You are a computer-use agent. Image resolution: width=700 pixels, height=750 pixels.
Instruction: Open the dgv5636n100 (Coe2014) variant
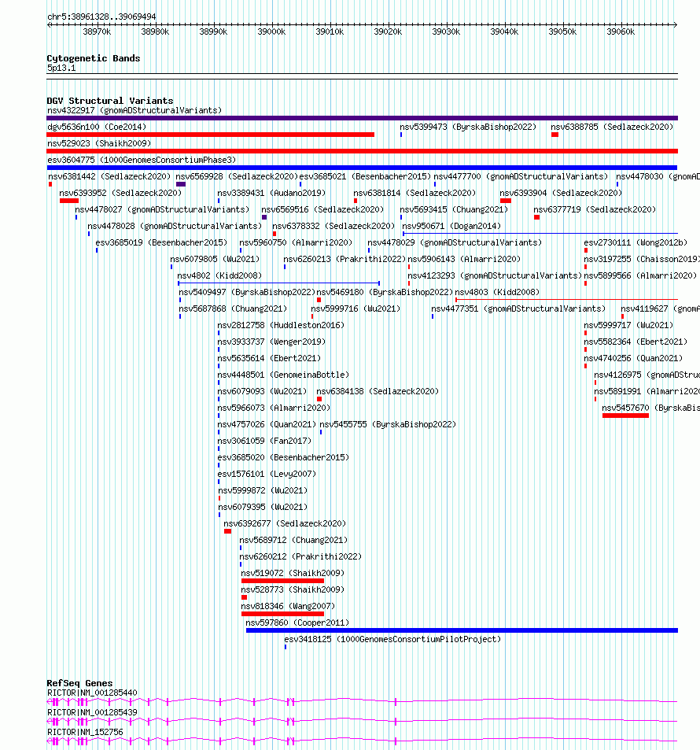click(97, 127)
